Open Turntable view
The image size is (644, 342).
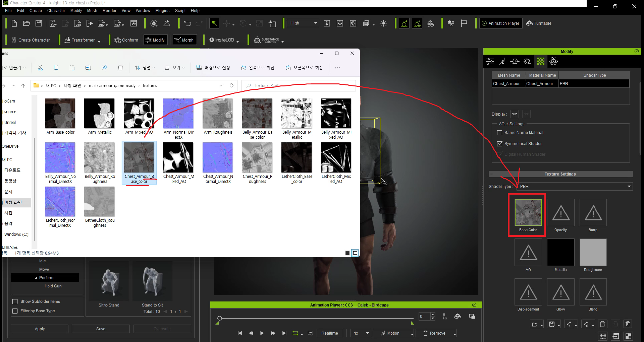click(539, 23)
